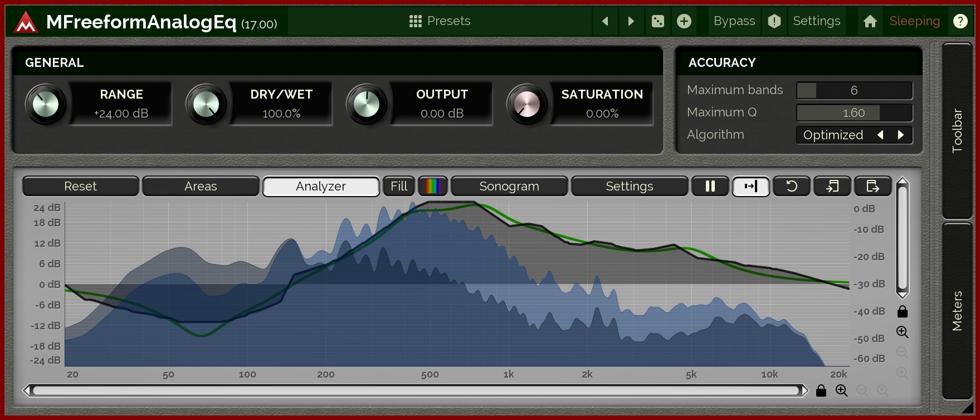Toggle the Bypass button
This screenshot has height=420, width=980.
click(x=734, y=21)
